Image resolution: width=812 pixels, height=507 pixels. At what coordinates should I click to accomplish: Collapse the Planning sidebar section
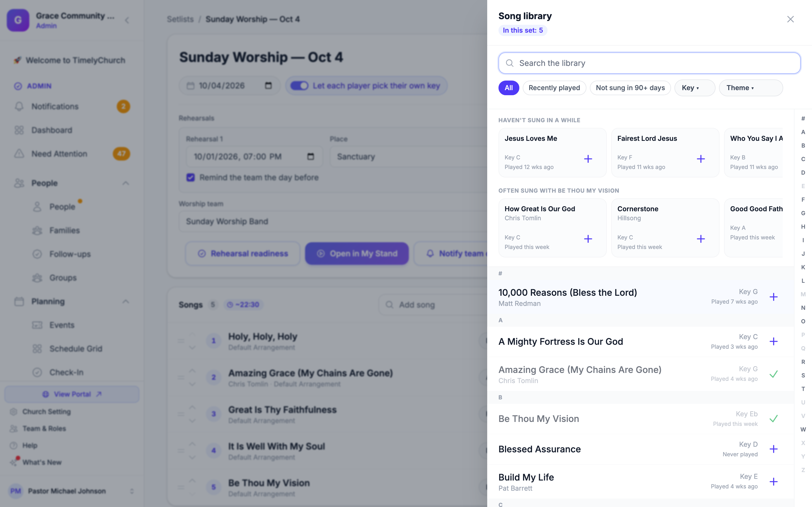tap(125, 301)
